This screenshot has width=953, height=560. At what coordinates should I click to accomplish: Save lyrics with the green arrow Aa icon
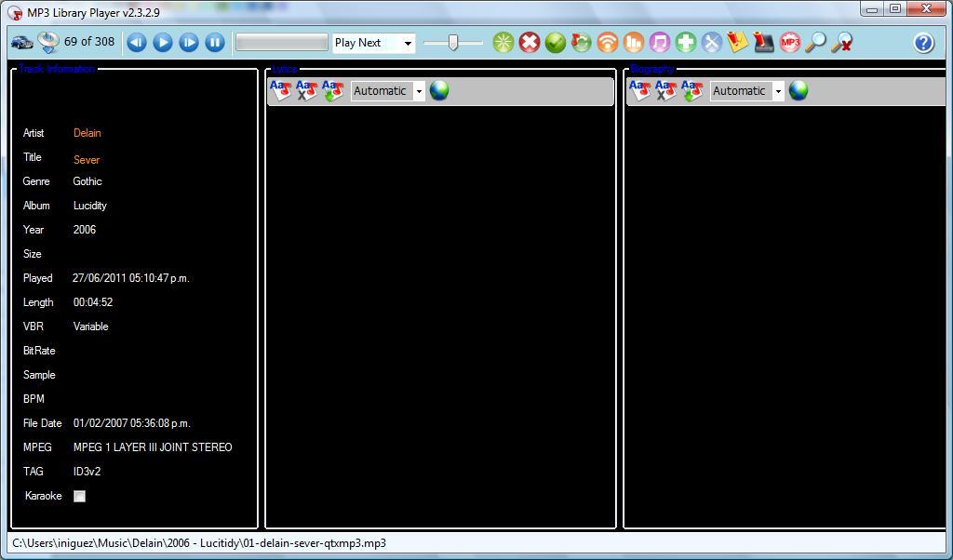pos(332,88)
